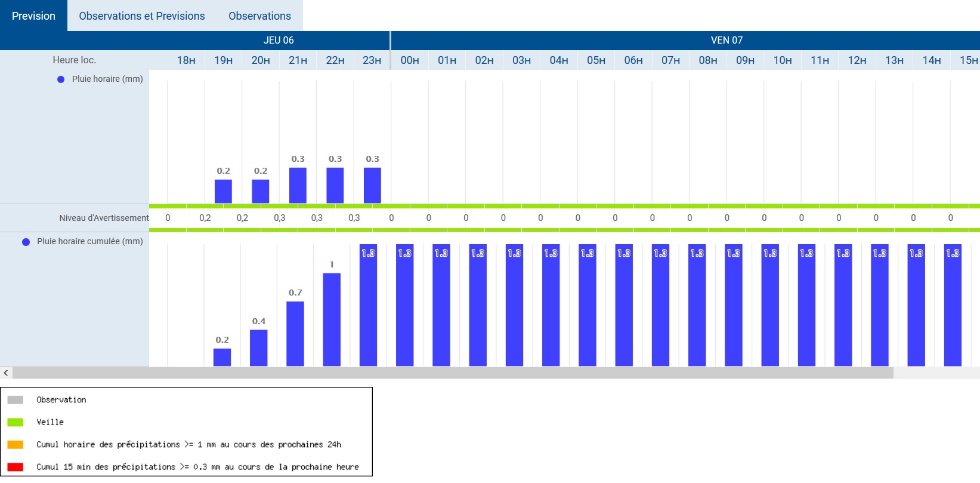Select the cumulative rain bar labeled 0.4
The height and width of the screenshot is (483, 980).
(x=259, y=347)
